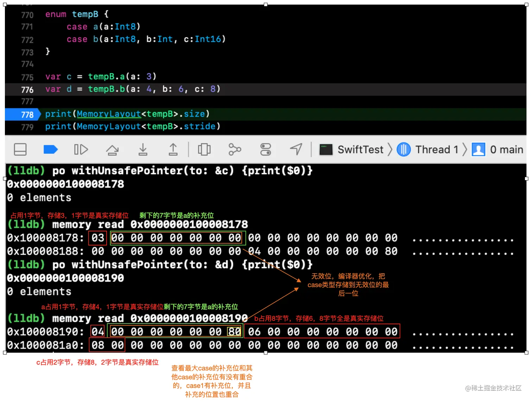
Task: Click 'case a(a:Int8)' line
Action: pyautogui.click(x=103, y=27)
